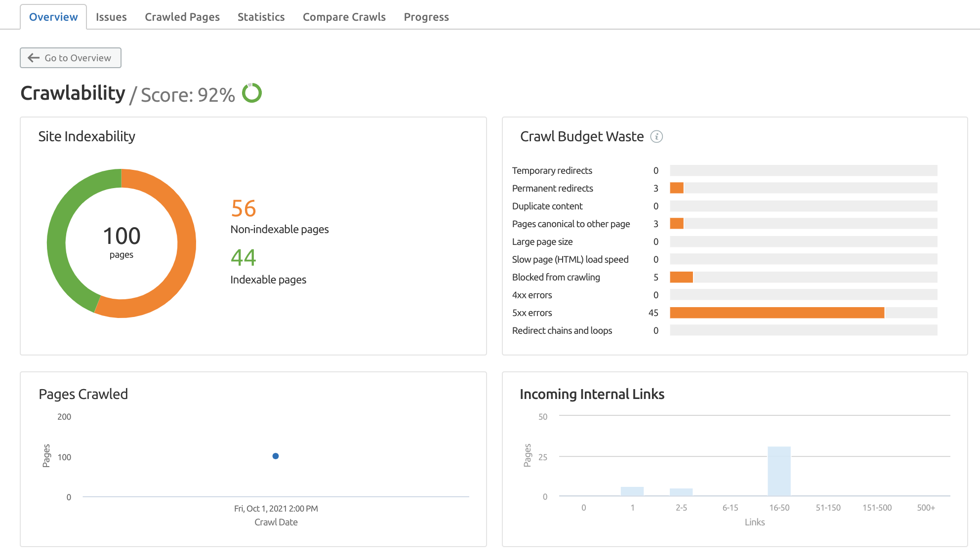This screenshot has width=980, height=556.
Task: Click the crawlability score circular icon
Action: (x=252, y=93)
